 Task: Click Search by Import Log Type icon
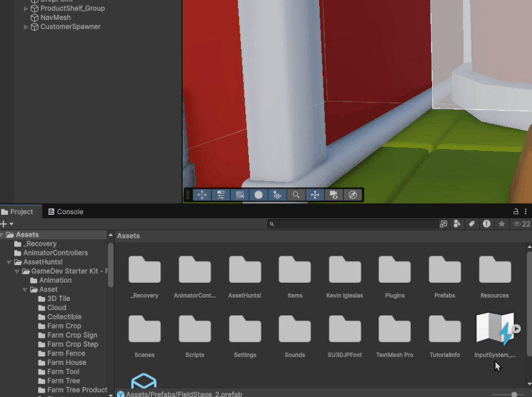click(x=486, y=224)
